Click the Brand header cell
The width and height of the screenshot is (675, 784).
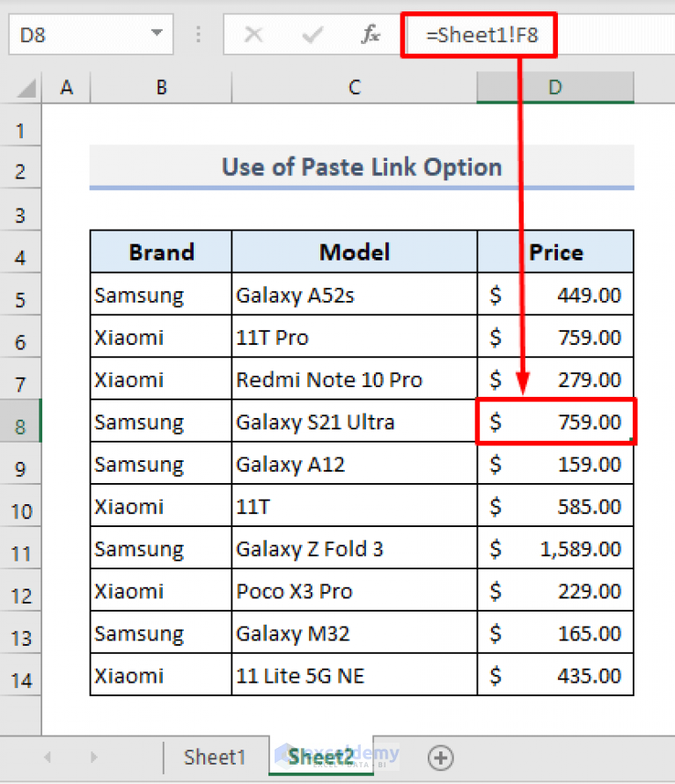point(161,253)
